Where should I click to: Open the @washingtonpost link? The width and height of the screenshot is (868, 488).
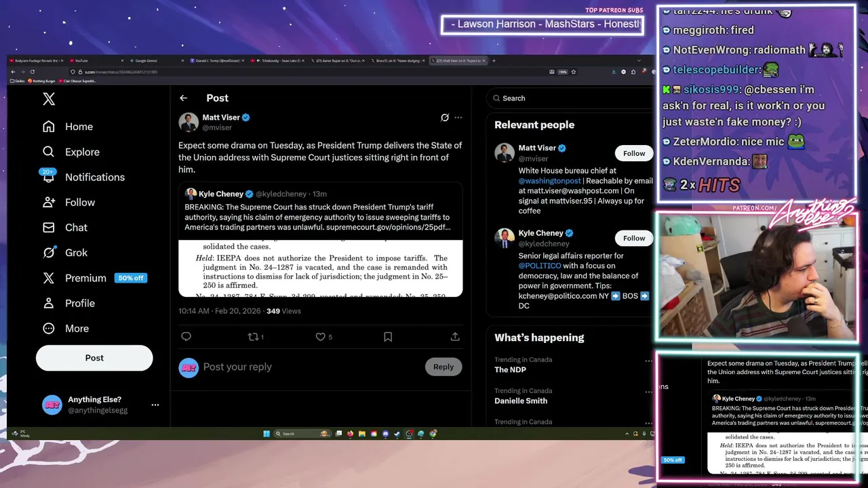coord(550,181)
